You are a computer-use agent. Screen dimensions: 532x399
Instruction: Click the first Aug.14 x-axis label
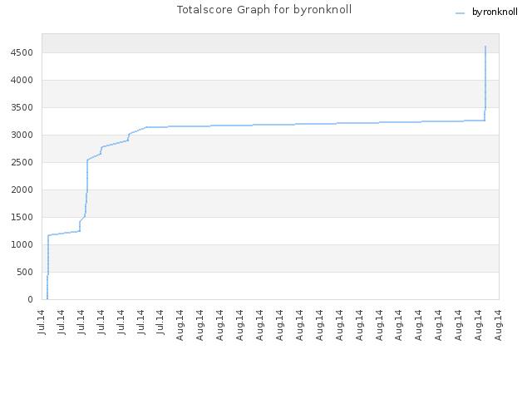click(180, 325)
